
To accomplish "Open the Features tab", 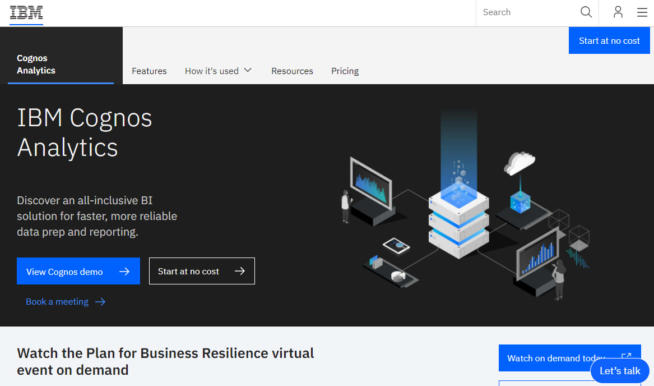I will (149, 71).
